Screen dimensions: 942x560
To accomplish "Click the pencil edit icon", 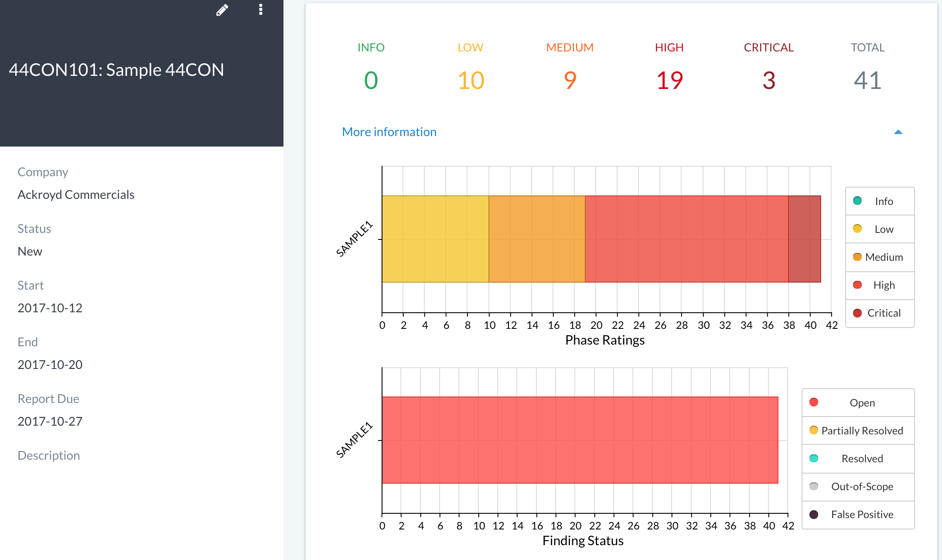I will coord(222,10).
